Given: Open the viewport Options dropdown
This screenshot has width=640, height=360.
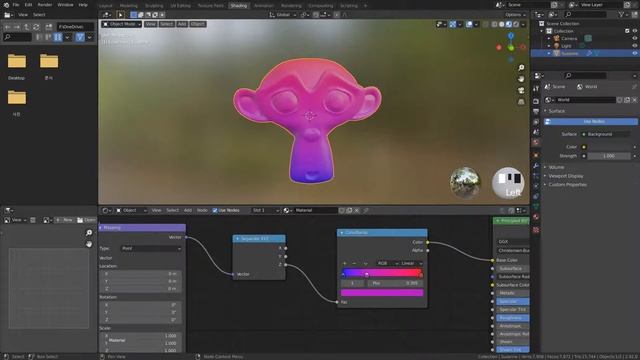Looking at the screenshot, I should (516, 15).
